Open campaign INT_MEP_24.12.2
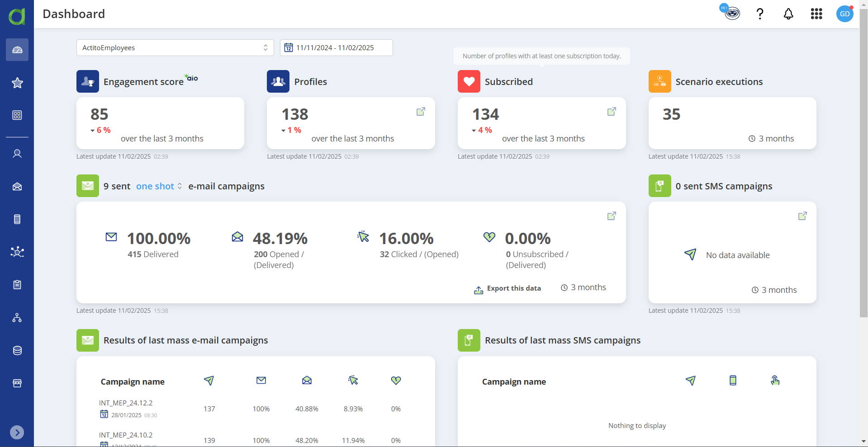Viewport: 868px width, 447px height. pos(126,403)
